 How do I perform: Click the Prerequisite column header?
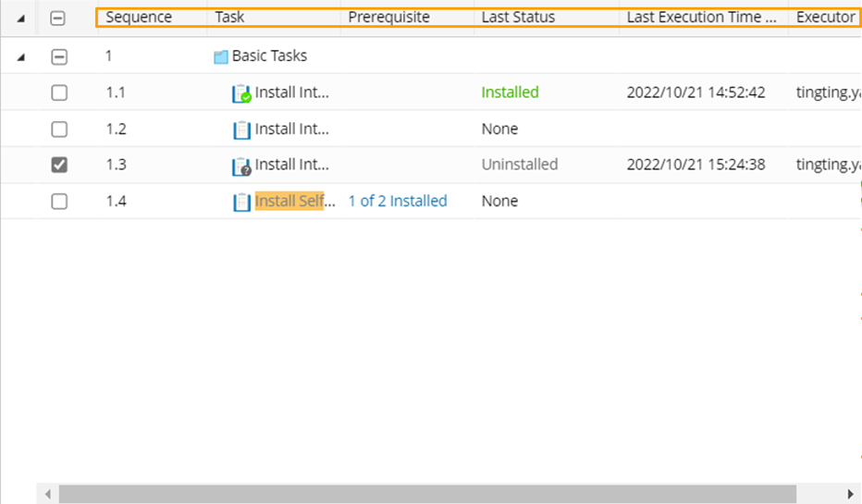point(388,18)
